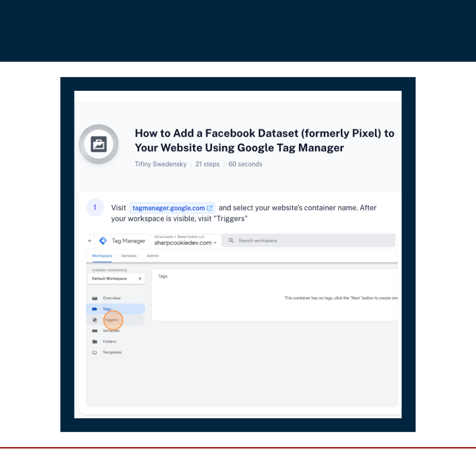
Task: Click the magnifier icon in search bar
Action: (231, 241)
